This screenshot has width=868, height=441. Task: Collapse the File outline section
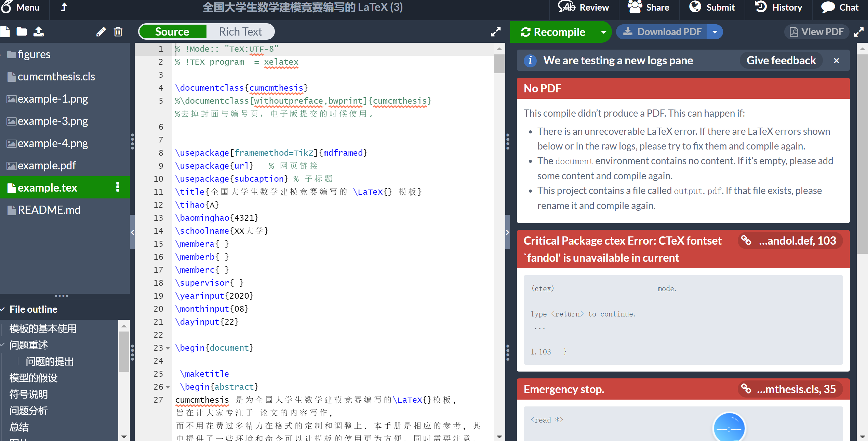(3, 309)
